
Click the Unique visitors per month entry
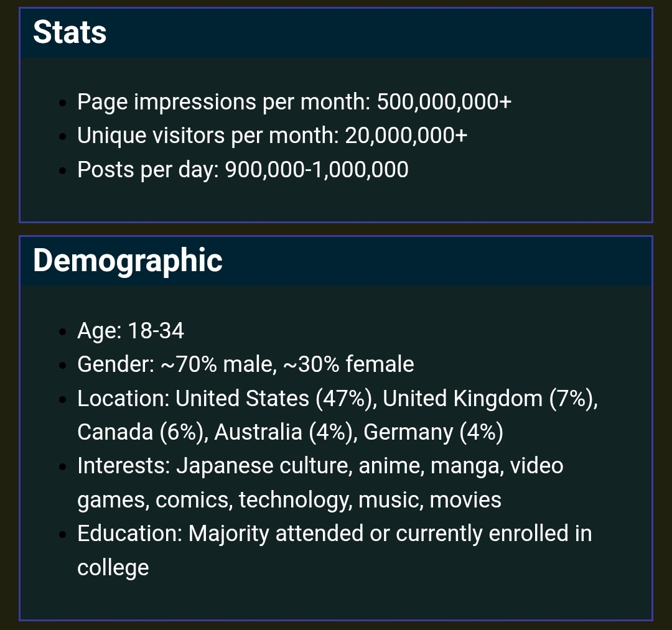272,136
